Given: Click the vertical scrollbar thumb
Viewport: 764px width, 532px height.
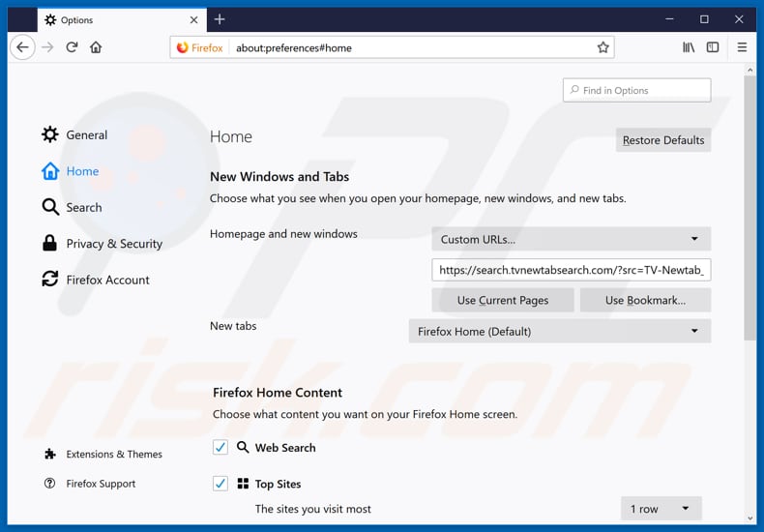Looking at the screenshot, I should [x=749, y=208].
